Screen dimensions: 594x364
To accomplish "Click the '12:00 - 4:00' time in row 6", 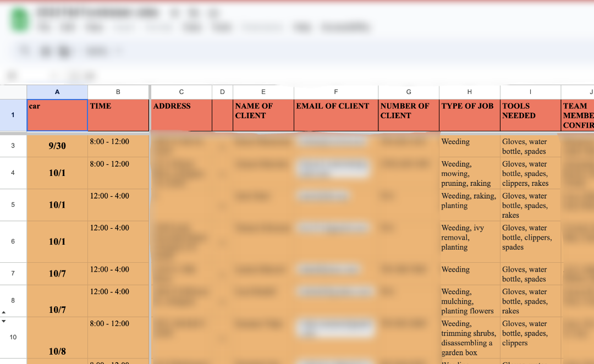I will [x=118, y=241].
